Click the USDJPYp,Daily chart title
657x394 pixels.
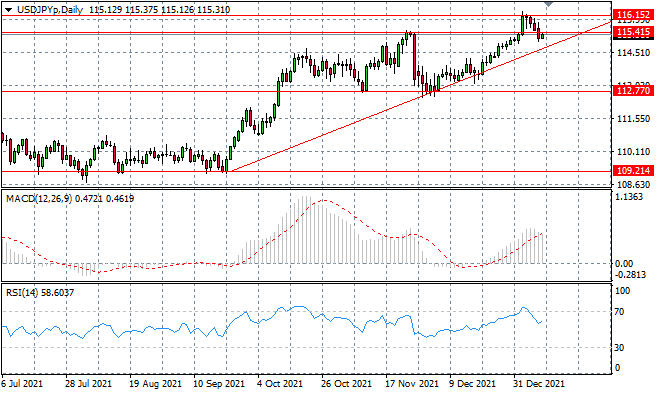click(x=49, y=10)
